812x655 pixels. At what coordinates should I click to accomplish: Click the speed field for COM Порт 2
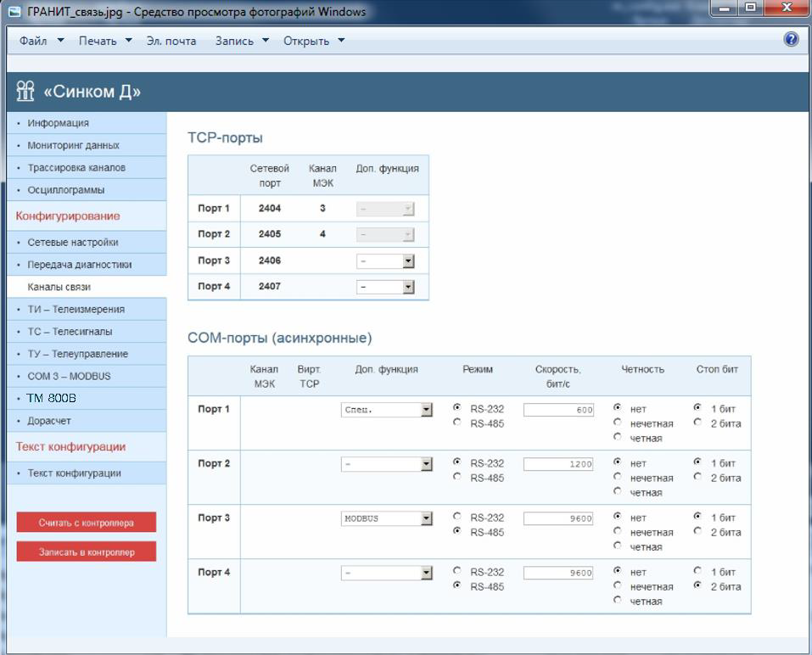(558, 464)
